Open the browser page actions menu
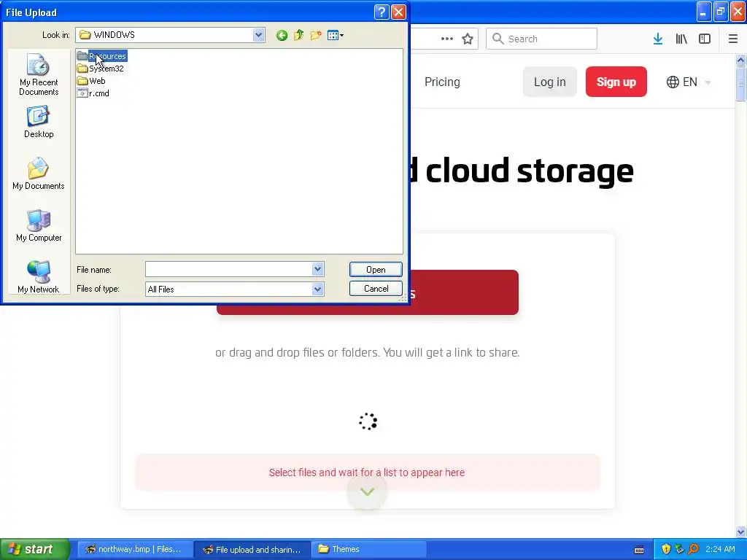This screenshot has height=560, width=747. tap(447, 39)
